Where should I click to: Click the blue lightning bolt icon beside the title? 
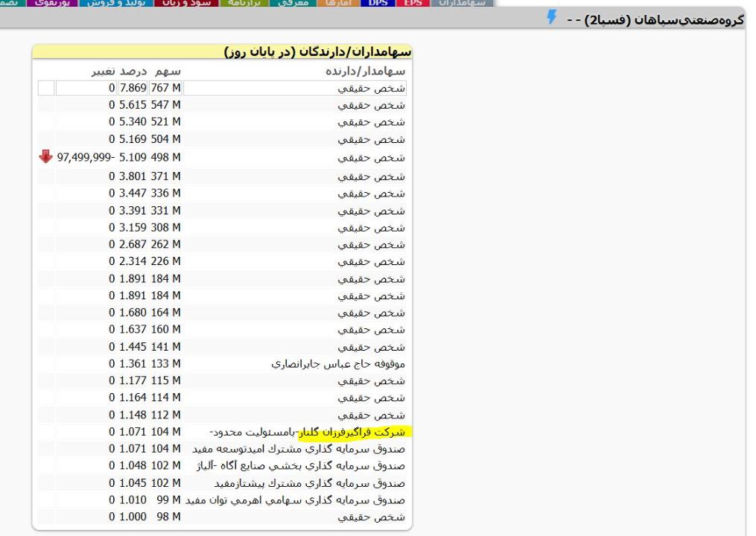point(552,18)
